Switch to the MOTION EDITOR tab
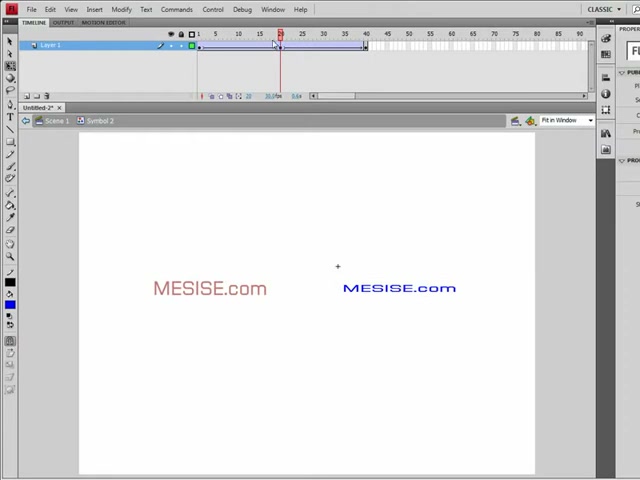The width and height of the screenshot is (640, 480). click(103, 22)
